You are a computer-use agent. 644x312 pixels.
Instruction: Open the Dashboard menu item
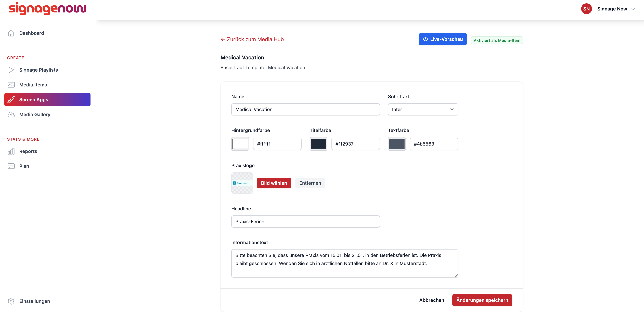[47, 33]
